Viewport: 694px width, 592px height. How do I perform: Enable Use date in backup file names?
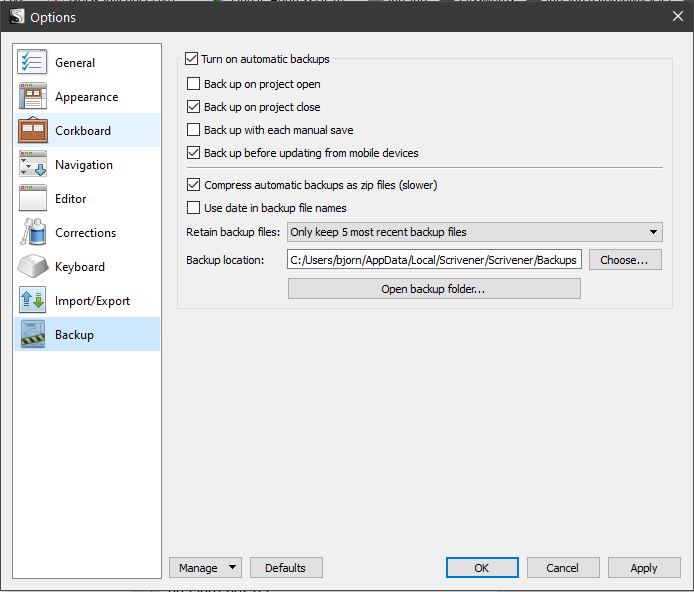click(x=193, y=208)
